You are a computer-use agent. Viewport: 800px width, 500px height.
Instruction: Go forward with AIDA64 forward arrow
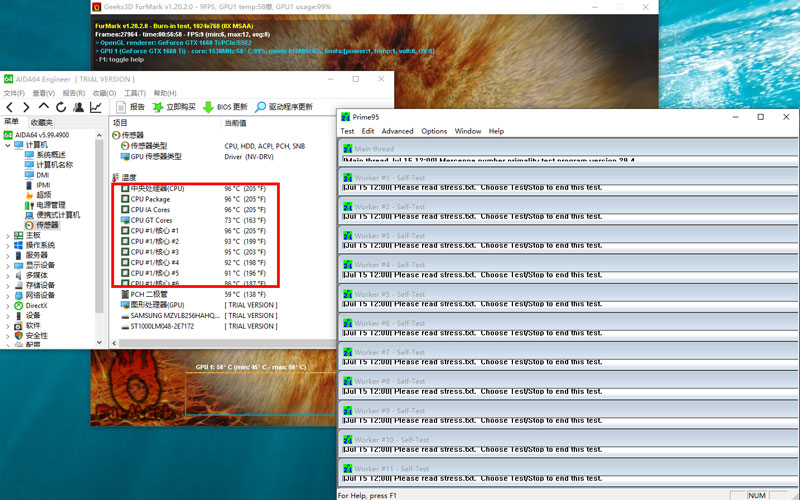[x=26, y=107]
